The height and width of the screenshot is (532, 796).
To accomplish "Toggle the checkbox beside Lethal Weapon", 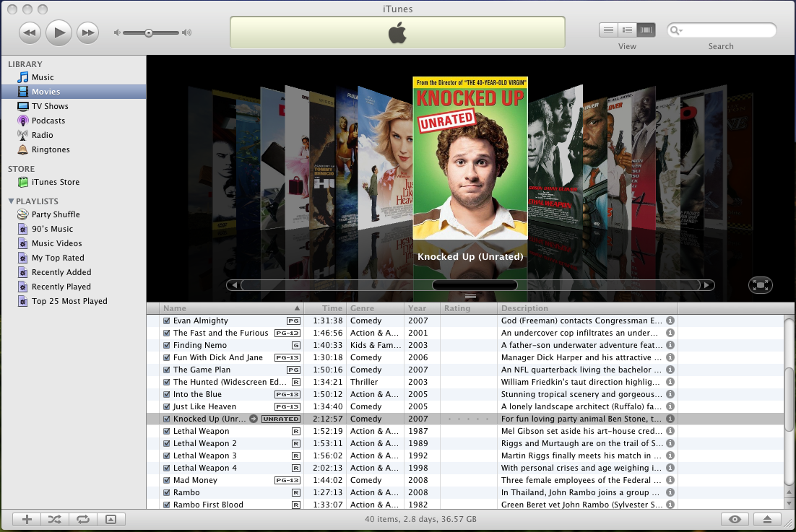I will point(167,431).
